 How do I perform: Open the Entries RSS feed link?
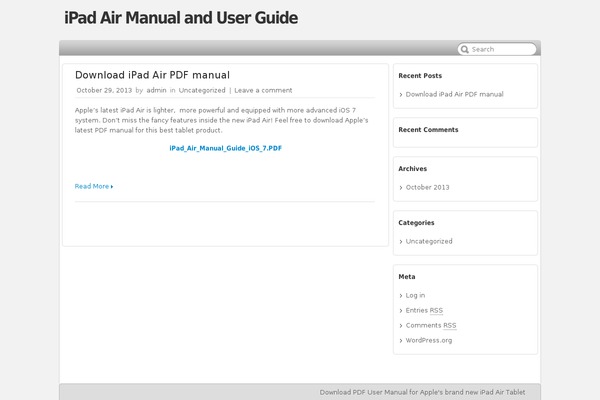click(424, 310)
